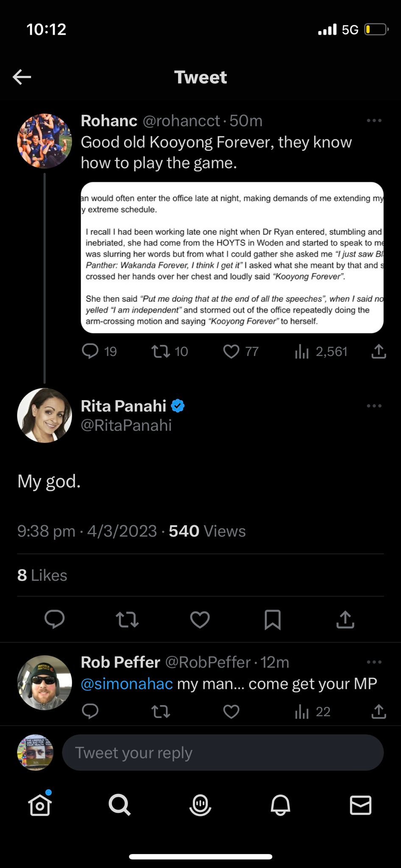Go to the Home tab
This screenshot has height=868, width=401.
click(40, 805)
